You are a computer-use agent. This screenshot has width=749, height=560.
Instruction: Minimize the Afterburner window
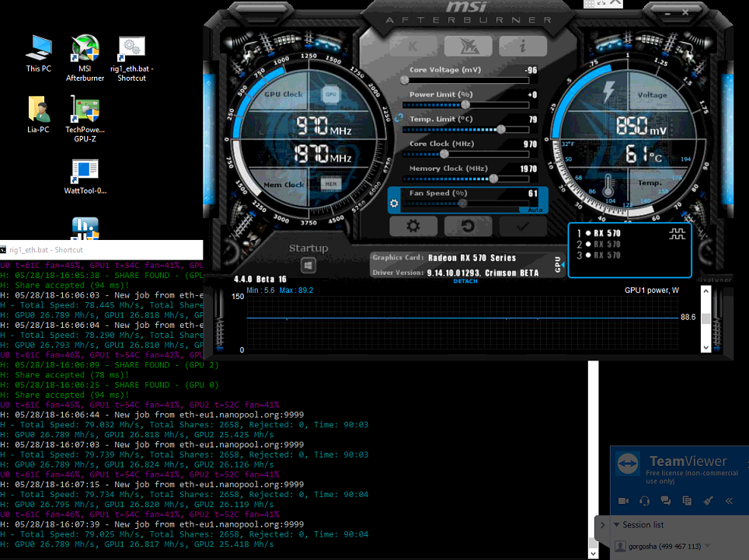click(x=667, y=14)
